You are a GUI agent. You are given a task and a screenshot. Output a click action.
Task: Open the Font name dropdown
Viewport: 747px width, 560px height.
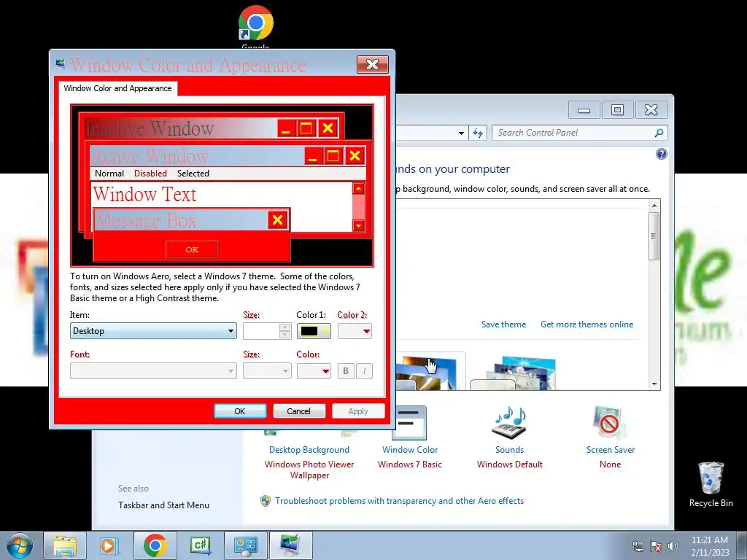(153, 371)
